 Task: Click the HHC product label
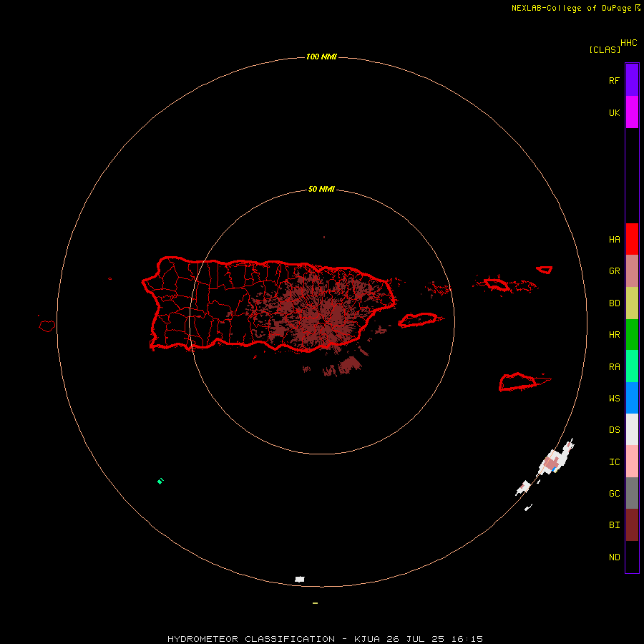[x=628, y=43]
